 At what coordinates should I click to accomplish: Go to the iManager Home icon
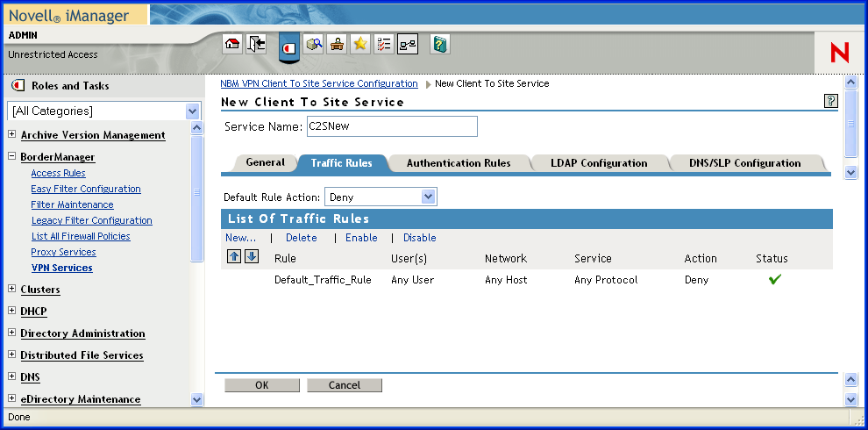[232, 45]
